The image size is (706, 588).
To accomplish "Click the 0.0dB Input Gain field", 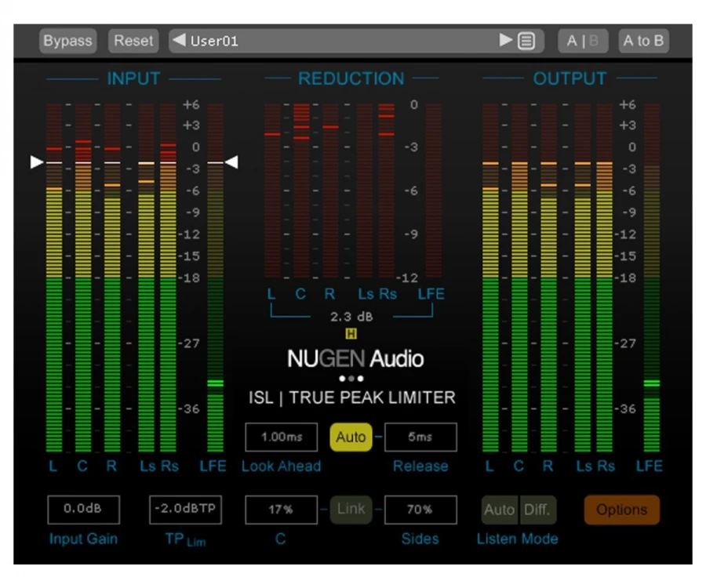I will click(x=83, y=510).
